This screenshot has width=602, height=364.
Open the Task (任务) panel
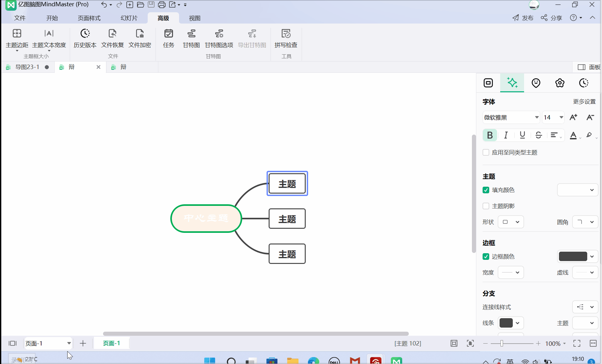169,39
